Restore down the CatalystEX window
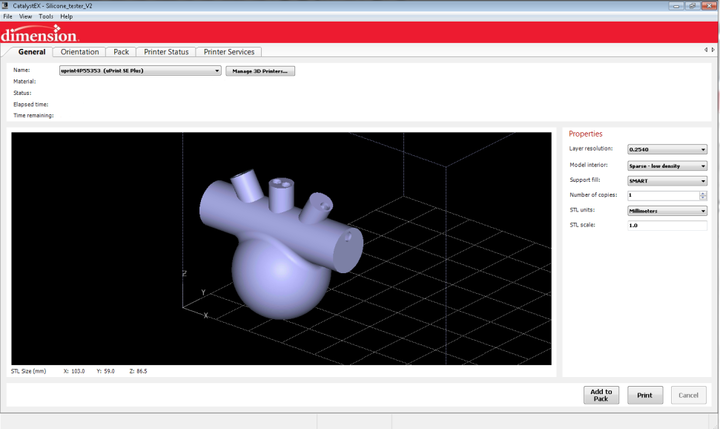This screenshot has height=429, width=720. click(692, 6)
